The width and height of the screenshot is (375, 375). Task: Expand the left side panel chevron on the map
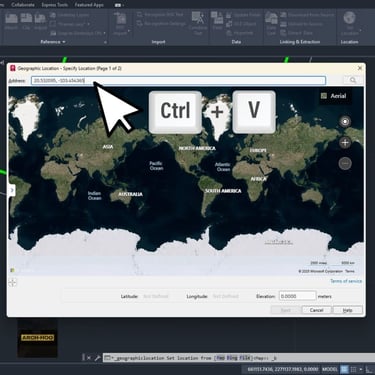[12, 190]
